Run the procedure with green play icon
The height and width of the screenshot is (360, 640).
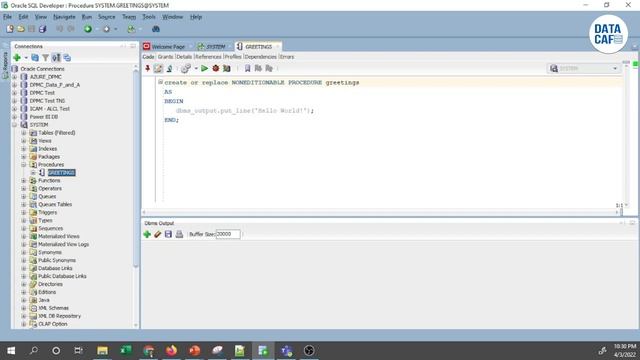[x=204, y=69]
